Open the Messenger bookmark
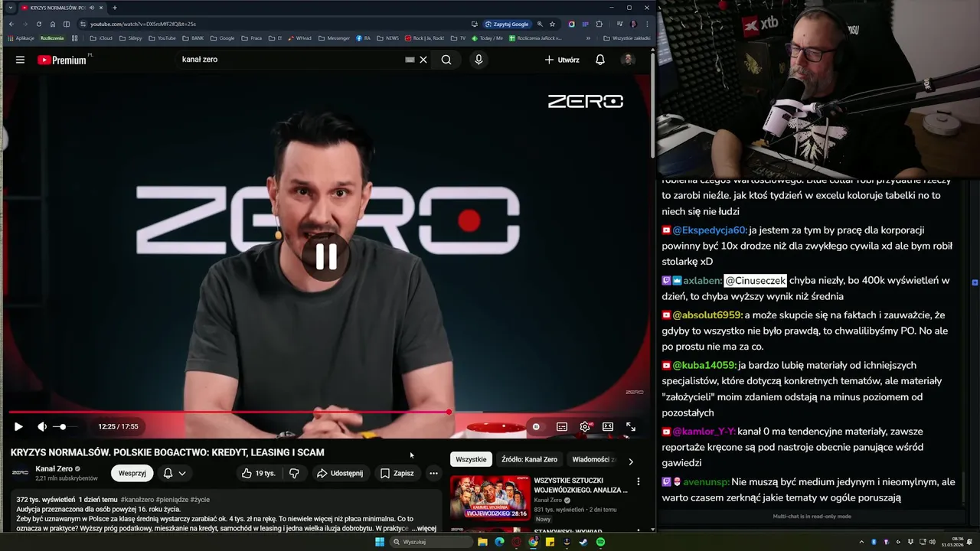 pyautogui.click(x=334, y=37)
